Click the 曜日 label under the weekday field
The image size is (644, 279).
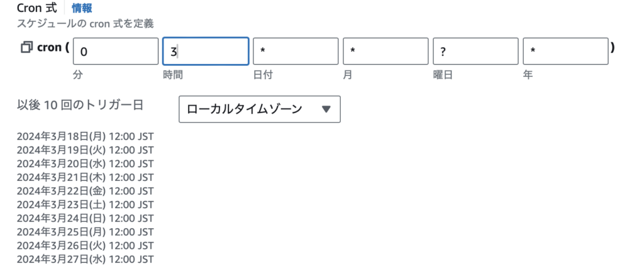pyautogui.click(x=443, y=75)
